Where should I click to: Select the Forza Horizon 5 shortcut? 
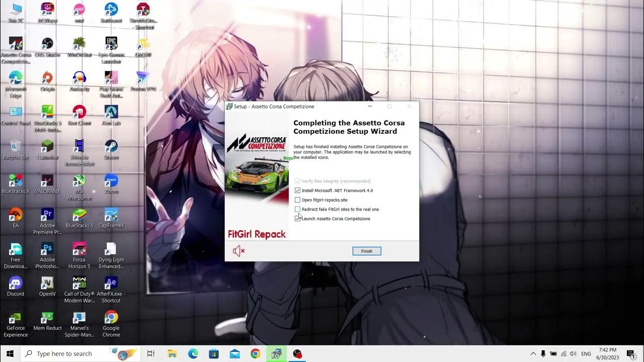click(x=79, y=255)
